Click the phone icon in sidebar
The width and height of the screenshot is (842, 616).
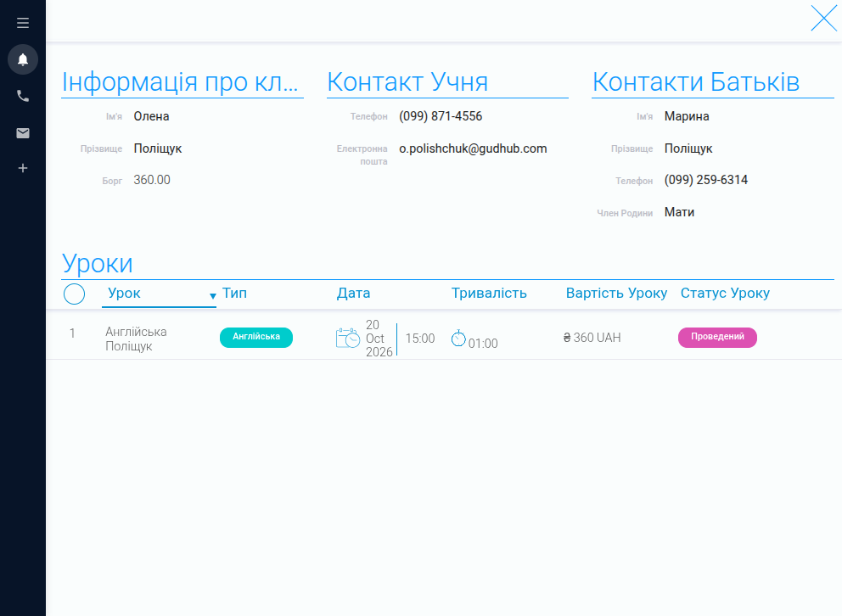(23, 96)
